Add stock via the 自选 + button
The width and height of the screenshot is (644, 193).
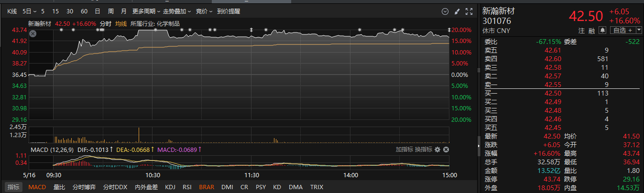[622, 30]
